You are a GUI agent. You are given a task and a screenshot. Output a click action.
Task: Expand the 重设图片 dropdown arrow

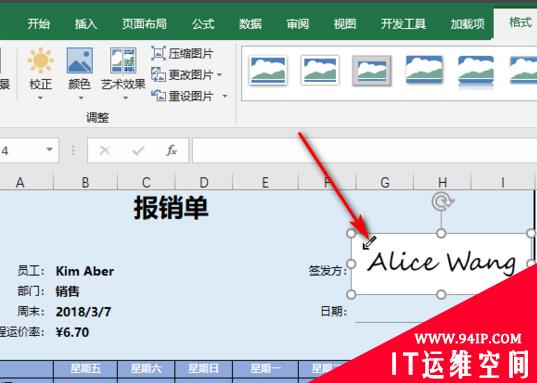(x=225, y=96)
